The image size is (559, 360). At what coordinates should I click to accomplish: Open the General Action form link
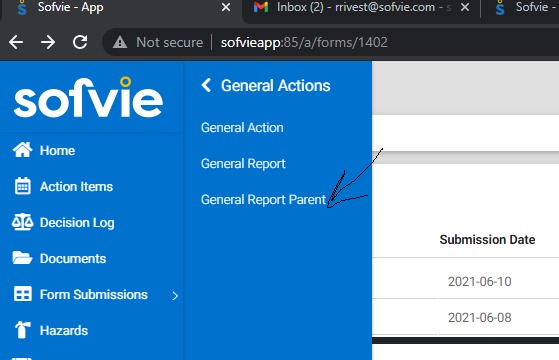tap(242, 128)
